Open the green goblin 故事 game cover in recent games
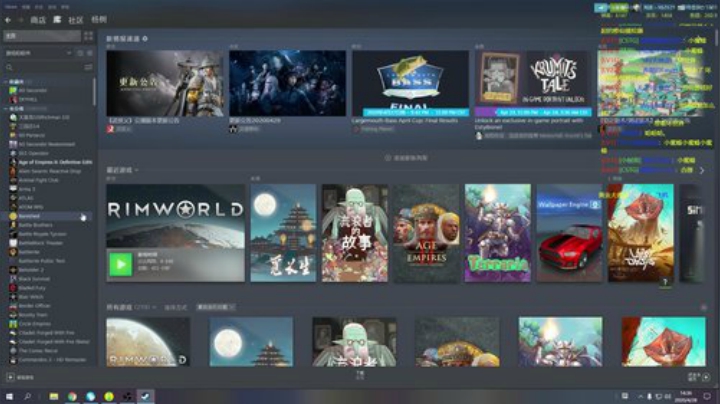Screen dimensions: 720x404 [x=354, y=233]
